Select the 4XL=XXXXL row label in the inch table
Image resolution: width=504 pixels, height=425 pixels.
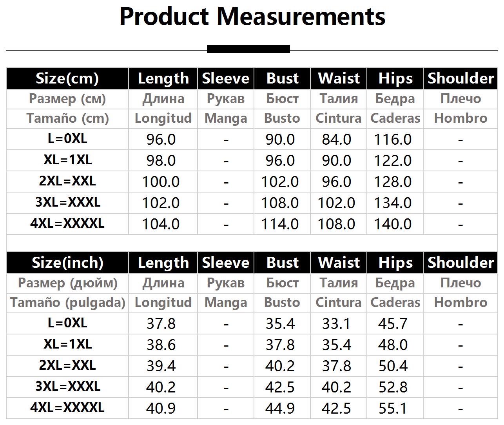click(x=67, y=408)
